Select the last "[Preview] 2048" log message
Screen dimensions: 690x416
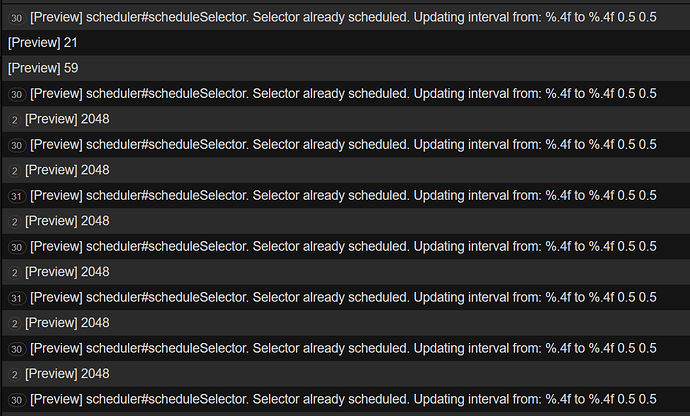pos(67,373)
